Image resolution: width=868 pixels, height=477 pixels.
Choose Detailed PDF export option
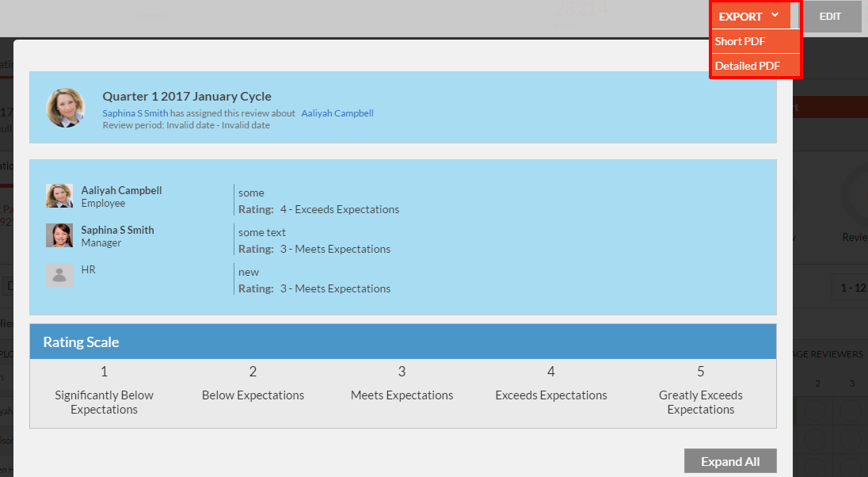[756, 66]
